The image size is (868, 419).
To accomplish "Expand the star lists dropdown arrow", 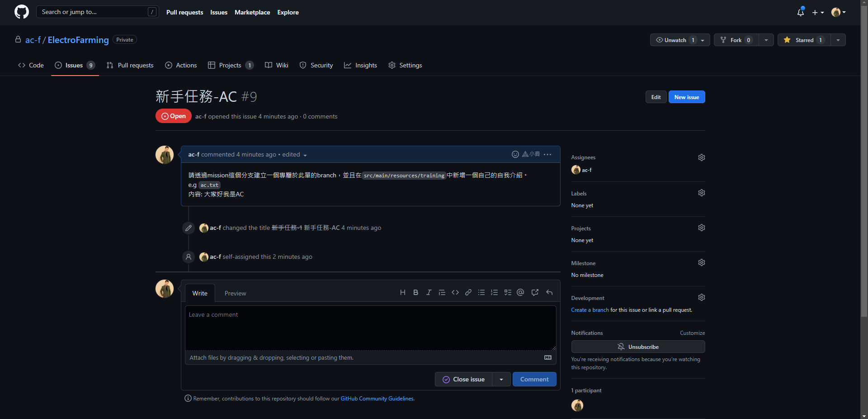I will tap(838, 40).
